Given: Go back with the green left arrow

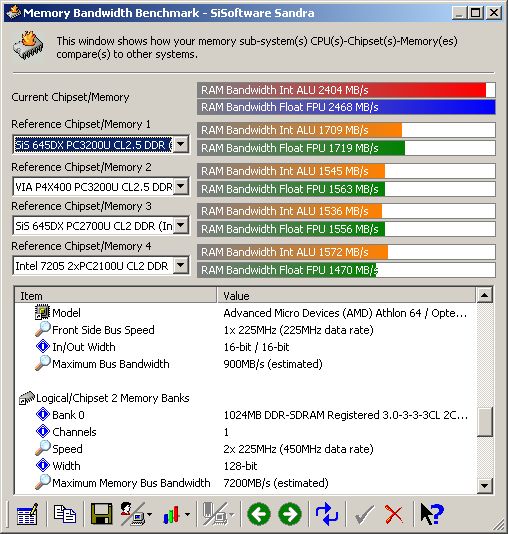Looking at the screenshot, I should (259, 514).
